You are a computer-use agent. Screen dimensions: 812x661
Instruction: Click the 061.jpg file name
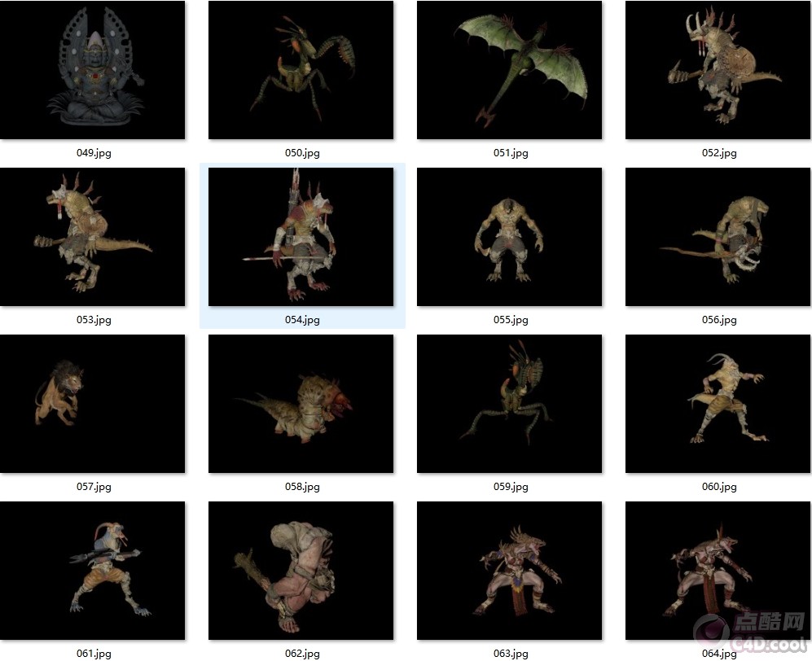(x=94, y=653)
